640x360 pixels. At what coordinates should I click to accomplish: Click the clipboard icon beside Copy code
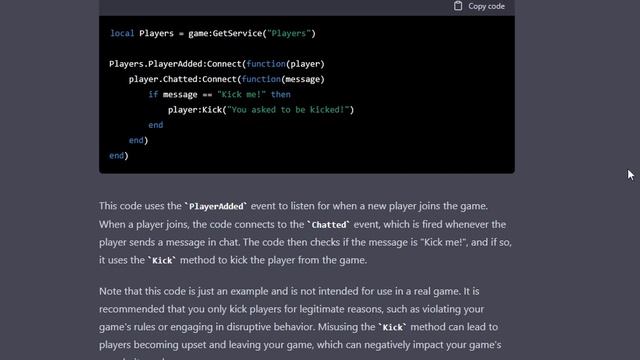click(x=458, y=6)
